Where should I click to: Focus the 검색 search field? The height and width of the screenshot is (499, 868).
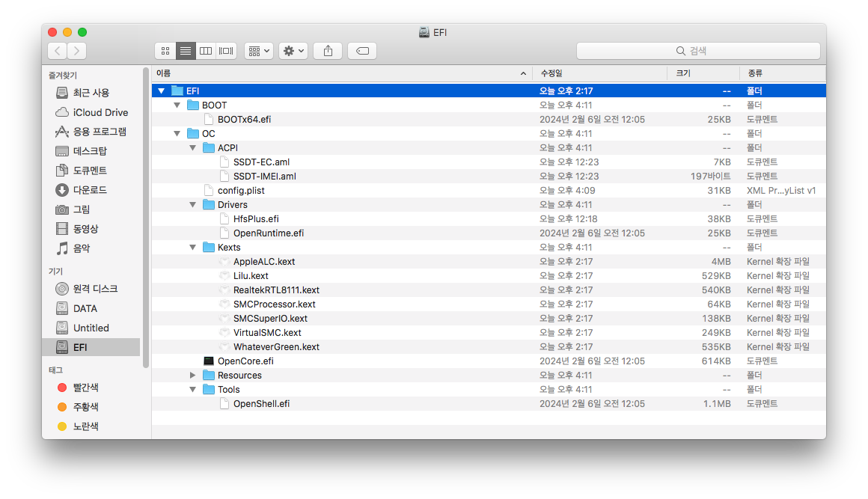(x=698, y=51)
